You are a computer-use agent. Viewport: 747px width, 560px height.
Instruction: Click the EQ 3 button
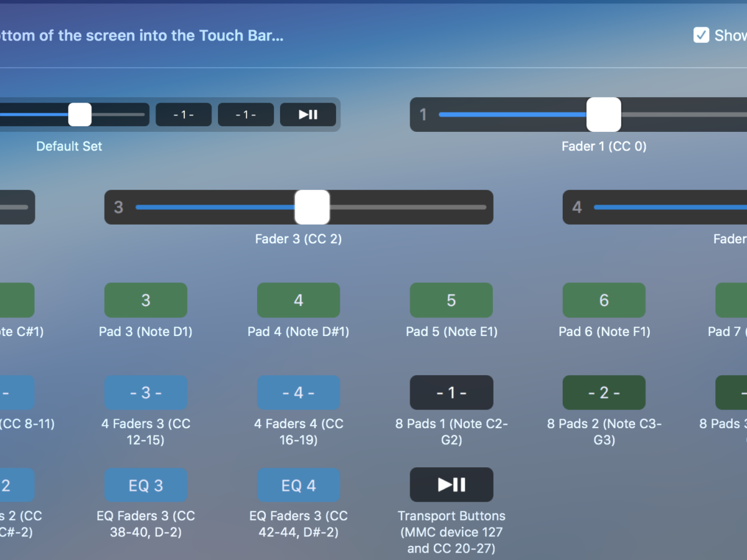coord(146,485)
